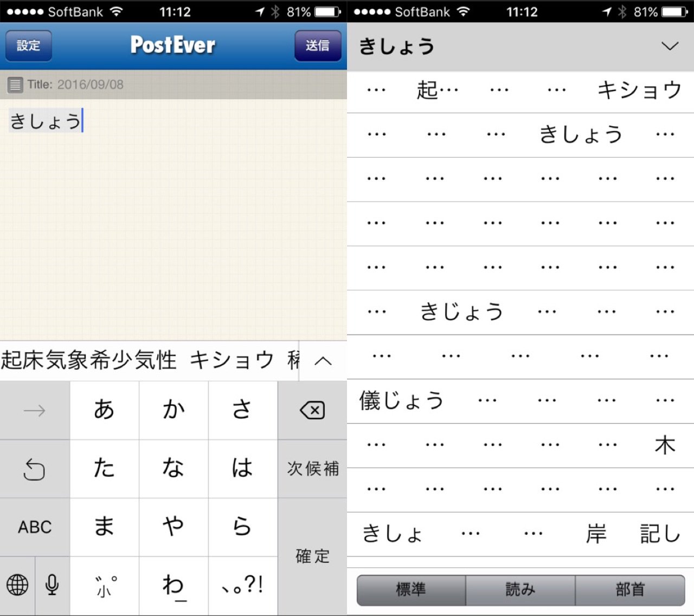Choose 儀じょう candidate in list
The image size is (694, 616).
pyautogui.click(x=401, y=401)
